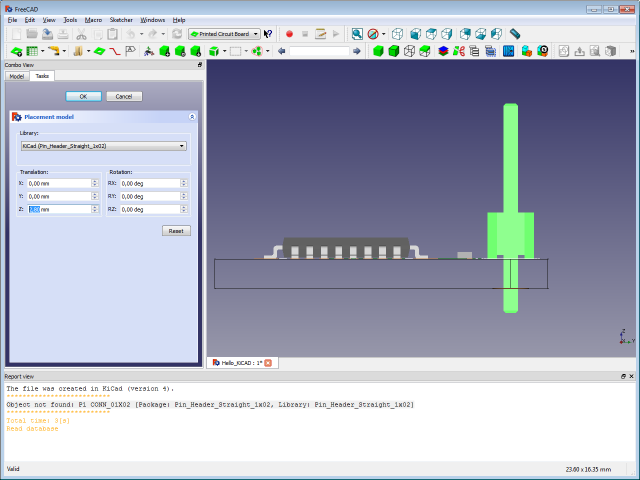
Task: Float the Combo View panel
Action: click(x=200, y=65)
